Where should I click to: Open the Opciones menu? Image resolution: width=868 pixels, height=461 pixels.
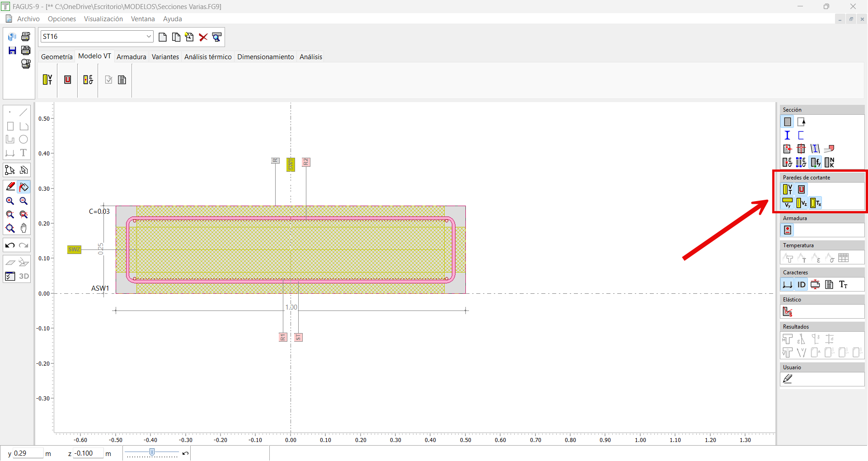point(62,19)
